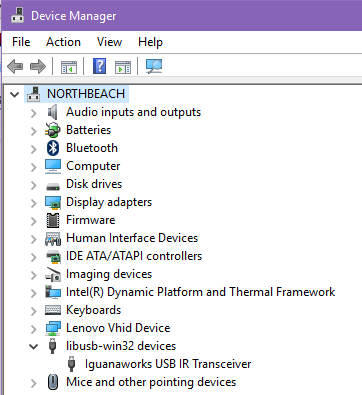
Task: Click the Iguanaworks transceiver USB icon
Action: [x=71, y=364]
